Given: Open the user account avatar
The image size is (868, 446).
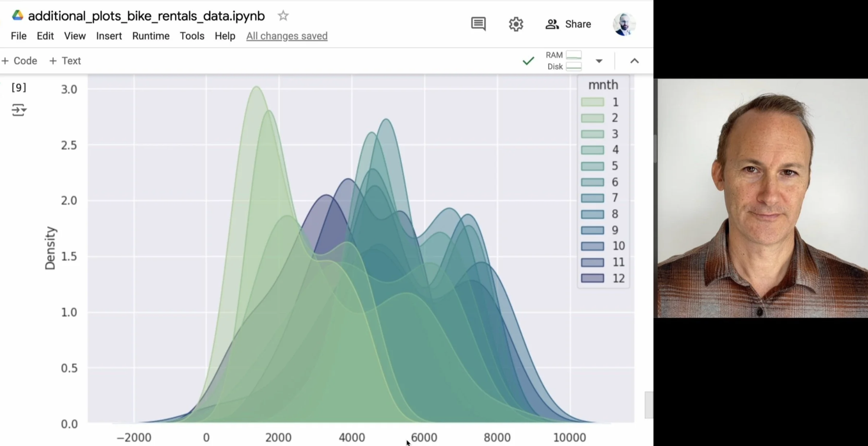Looking at the screenshot, I should 624,24.
